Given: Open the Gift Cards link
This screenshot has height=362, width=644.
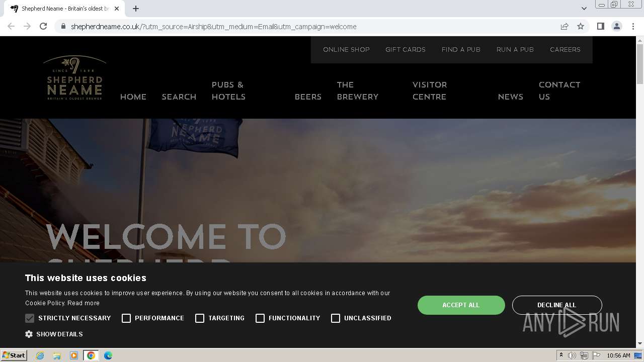Looking at the screenshot, I should pos(406,49).
